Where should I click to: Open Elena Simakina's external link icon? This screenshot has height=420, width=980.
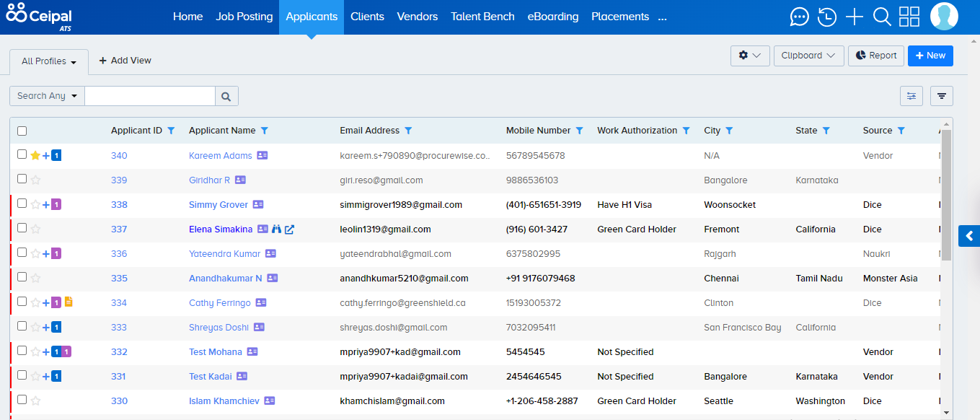click(x=290, y=229)
